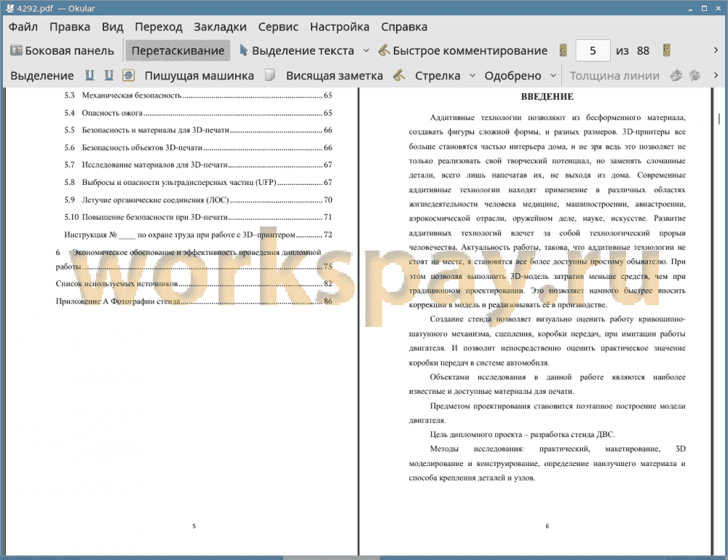Choose the Висящая заметка inline note

334,76
